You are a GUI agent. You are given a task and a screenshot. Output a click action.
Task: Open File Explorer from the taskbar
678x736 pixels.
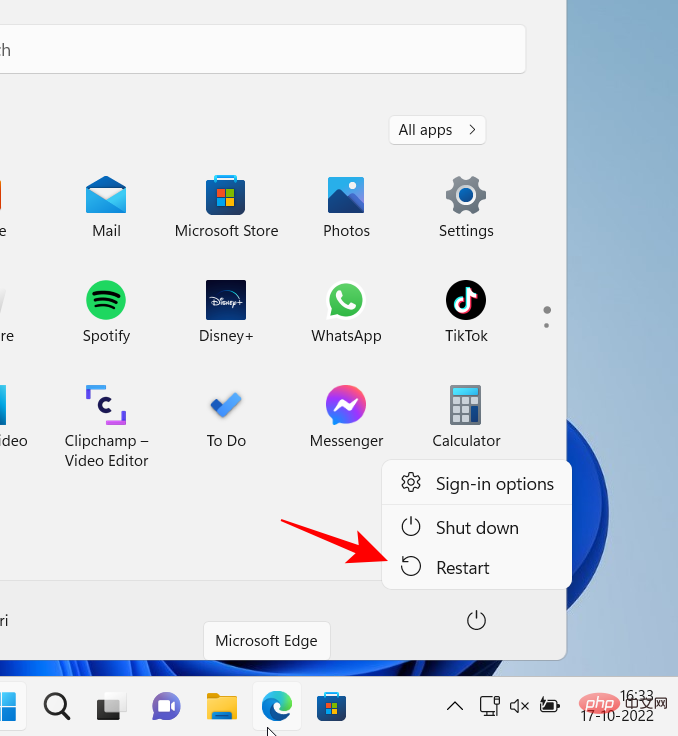(222, 706)
